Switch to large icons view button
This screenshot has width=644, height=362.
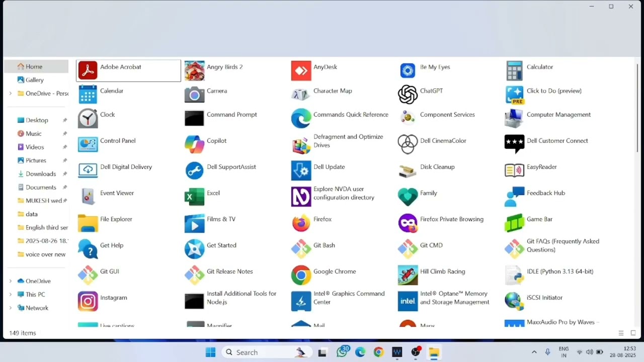click(x=633, y=333)
